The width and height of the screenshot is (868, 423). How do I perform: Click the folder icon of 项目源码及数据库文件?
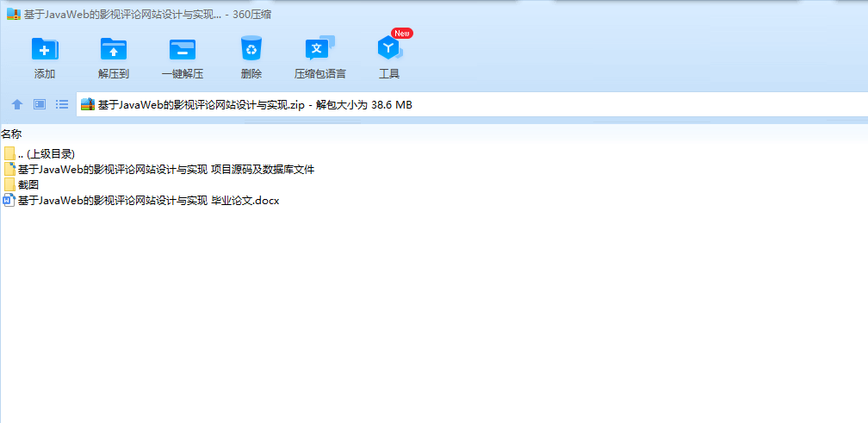pos(9,169)
